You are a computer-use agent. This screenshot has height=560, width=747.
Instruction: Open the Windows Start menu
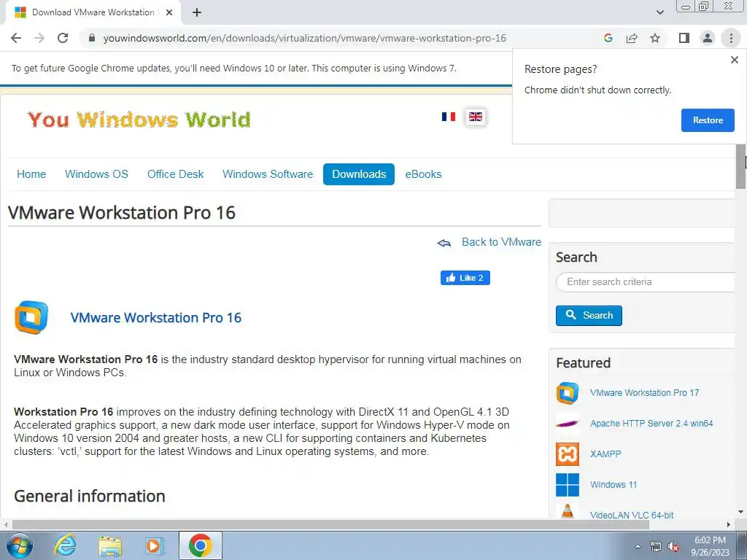point(20,545)
